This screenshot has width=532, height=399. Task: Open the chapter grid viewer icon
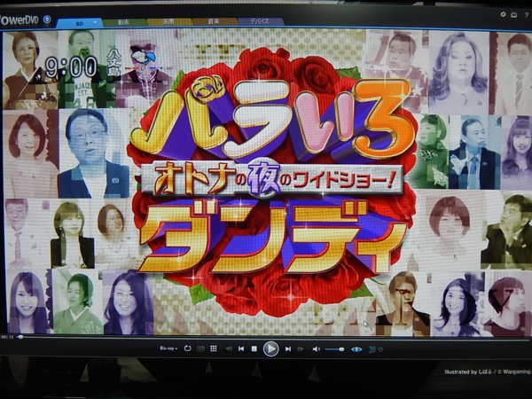pyautogui.click(x=214, y=348)
